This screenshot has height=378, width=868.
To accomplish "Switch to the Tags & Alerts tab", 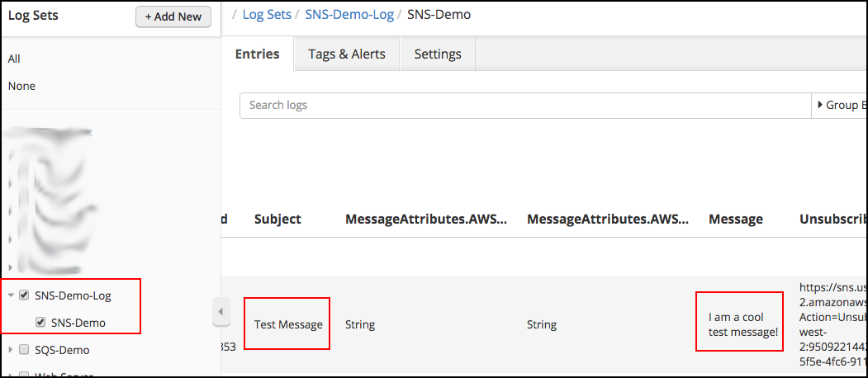I will [x=347, y=54].
